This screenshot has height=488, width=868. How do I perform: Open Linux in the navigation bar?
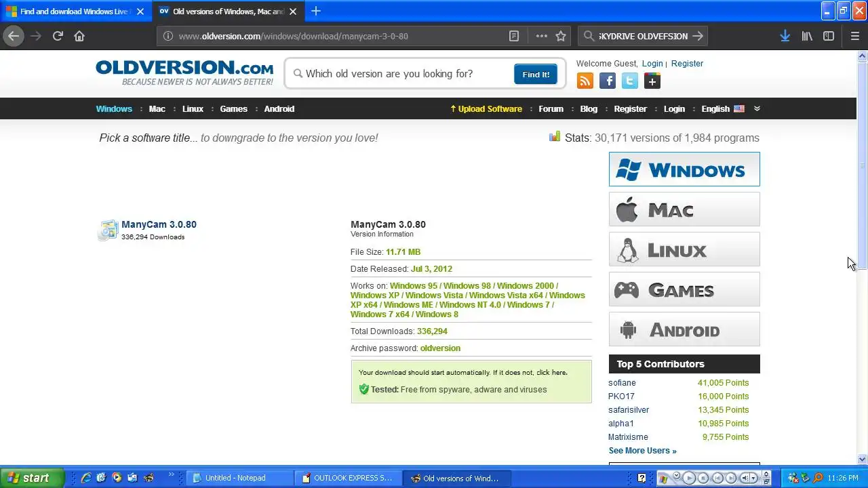[193, 108]
